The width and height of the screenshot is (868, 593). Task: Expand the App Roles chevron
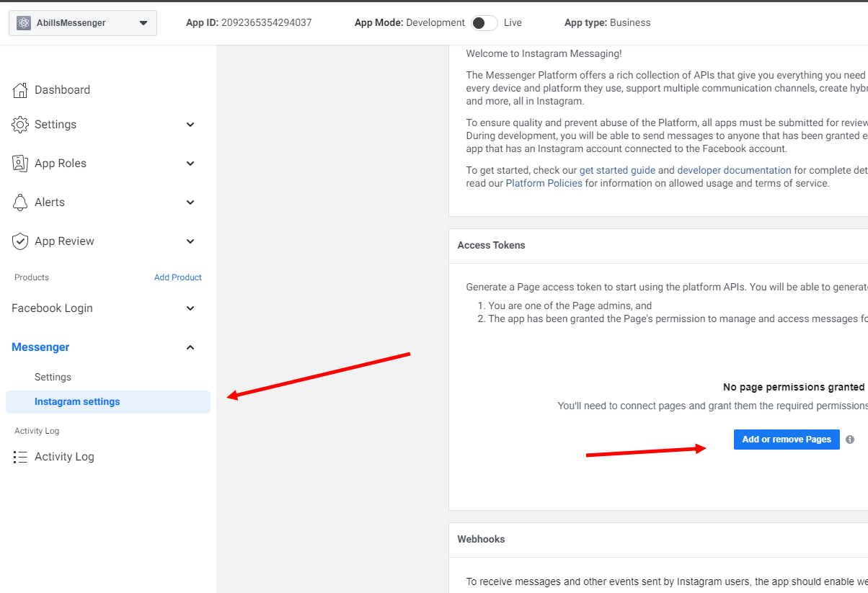190,164
